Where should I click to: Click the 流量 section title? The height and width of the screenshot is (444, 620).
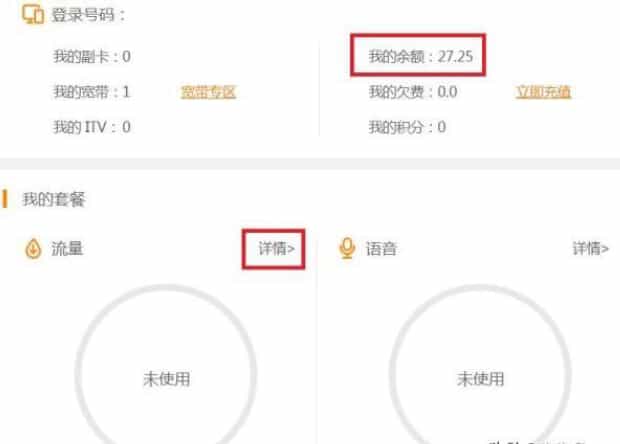67,249
